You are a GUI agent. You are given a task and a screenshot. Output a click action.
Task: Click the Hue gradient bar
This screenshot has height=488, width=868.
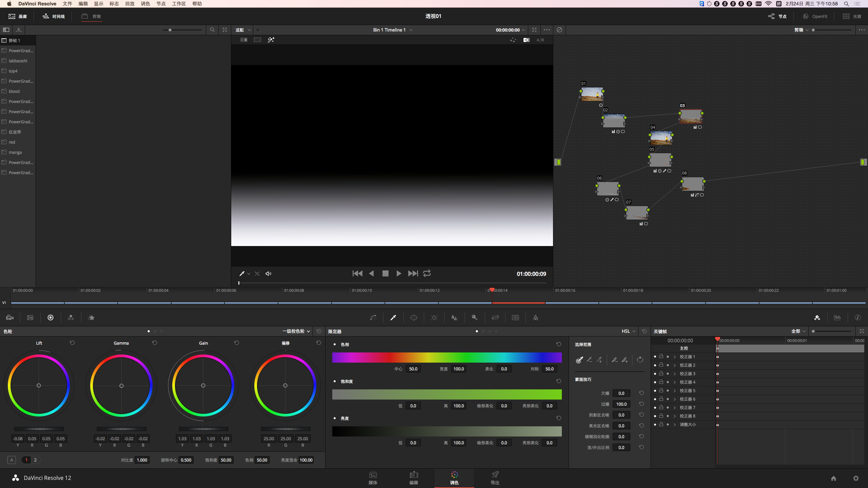[447, 358]
